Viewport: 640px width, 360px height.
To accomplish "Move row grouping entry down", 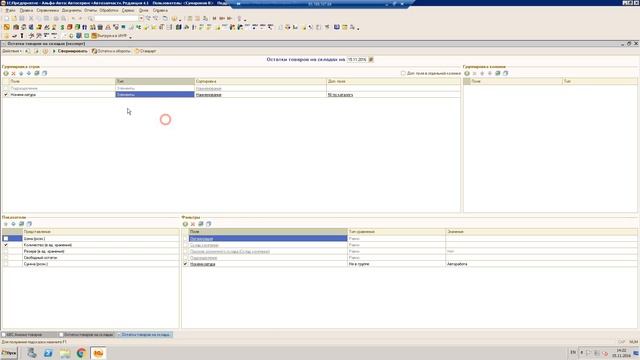I will point(29,73).
